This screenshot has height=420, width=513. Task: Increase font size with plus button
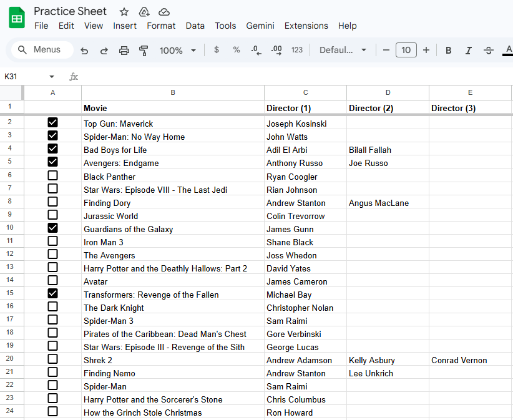click(x=426, y=50)
